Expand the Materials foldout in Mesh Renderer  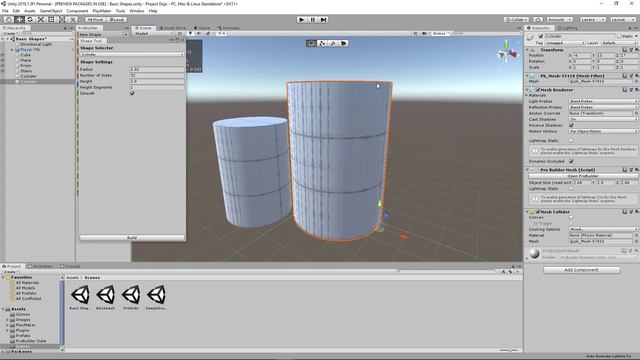pyautogui.click(x=527, y=95)
